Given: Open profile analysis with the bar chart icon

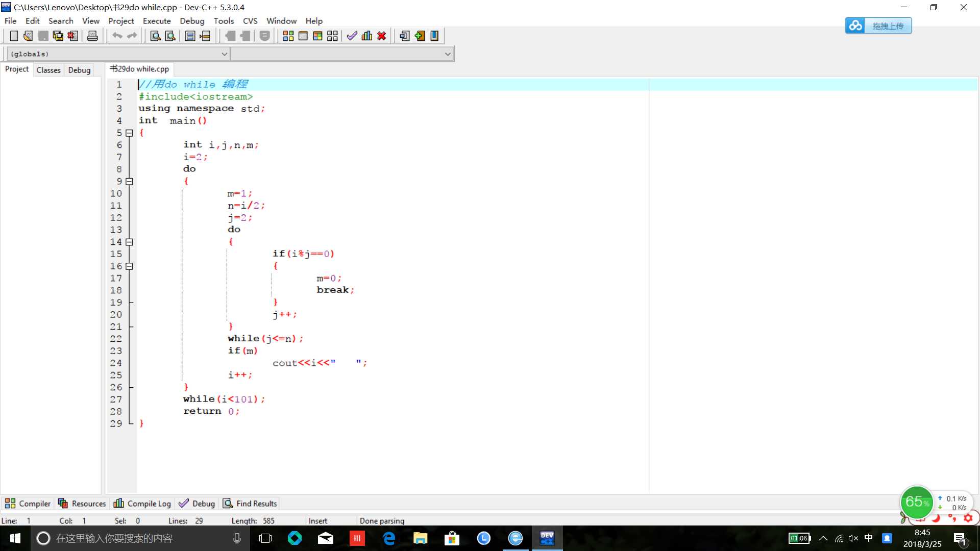Looking at the screenshot, I should 366,36.
